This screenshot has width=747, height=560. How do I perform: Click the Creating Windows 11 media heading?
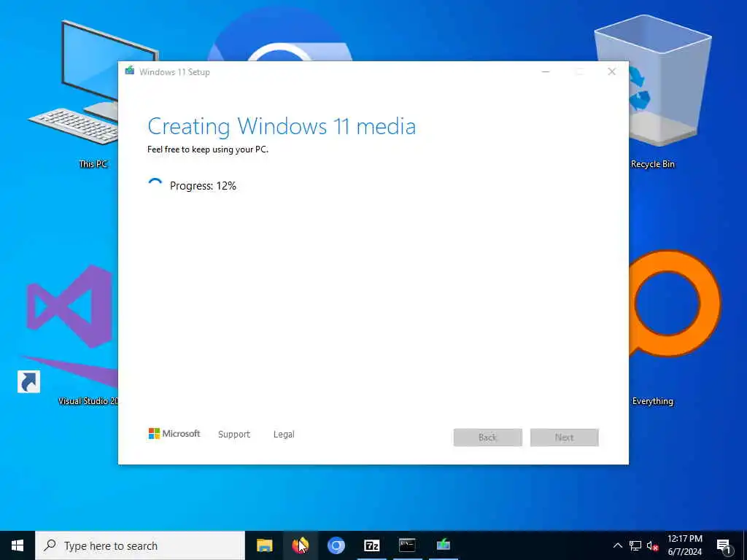[x=282, y=127]
